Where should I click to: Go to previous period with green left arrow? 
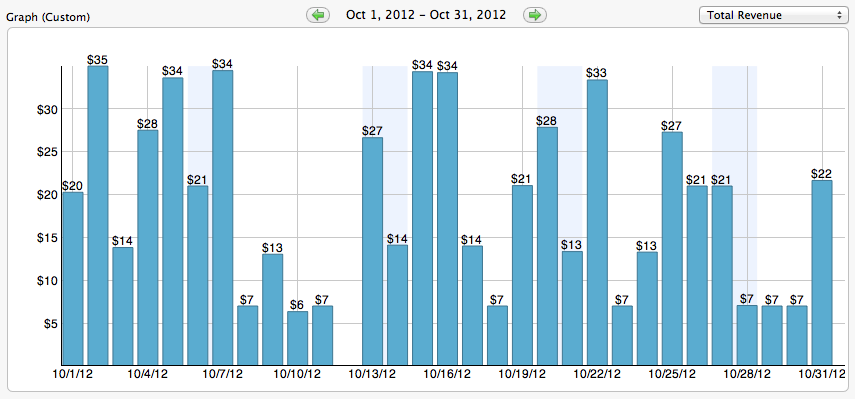point(318,15)
